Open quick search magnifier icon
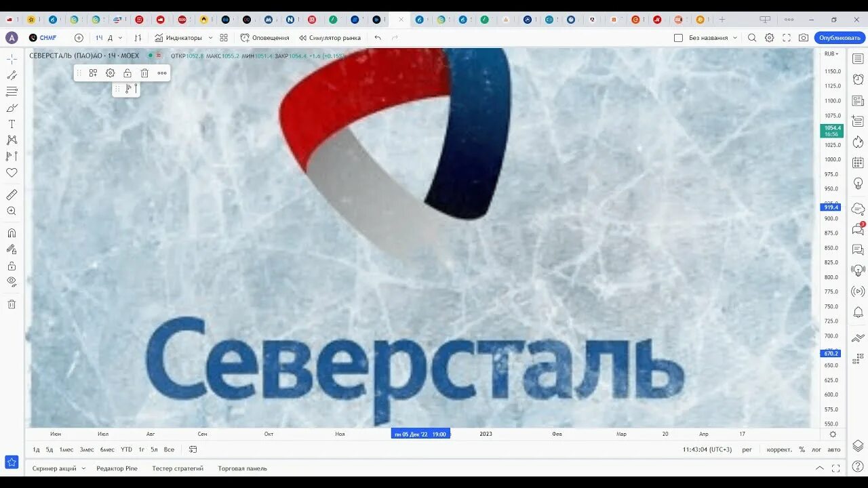Image resolution: width=868 pixels, height=488 pixels. 752,38
